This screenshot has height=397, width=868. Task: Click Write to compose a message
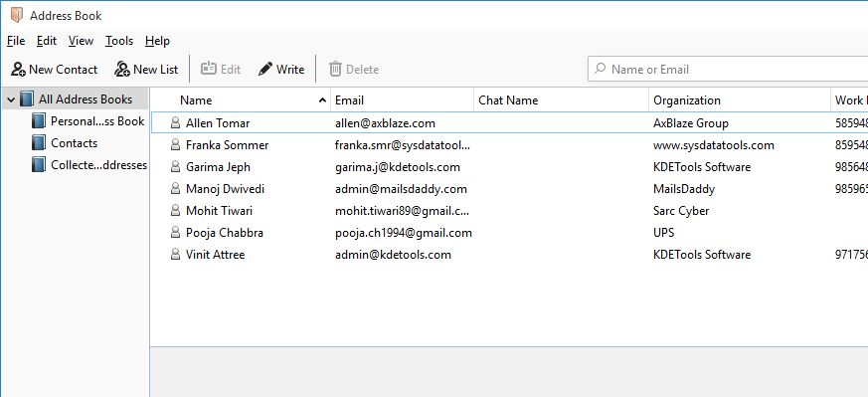tap(281, 70)
